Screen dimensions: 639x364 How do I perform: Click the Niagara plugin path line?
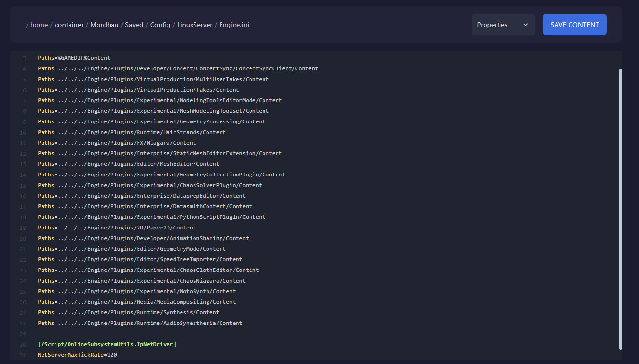coord(117,143)
